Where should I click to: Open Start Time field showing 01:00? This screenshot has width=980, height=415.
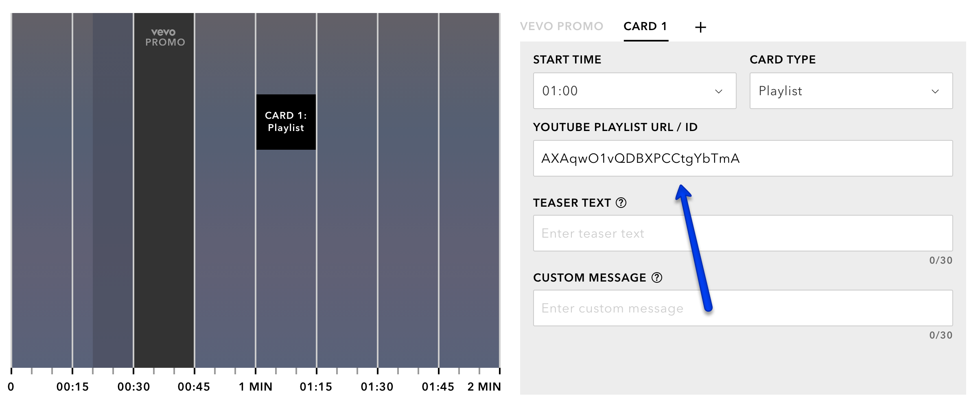click(x=635, y=91)
